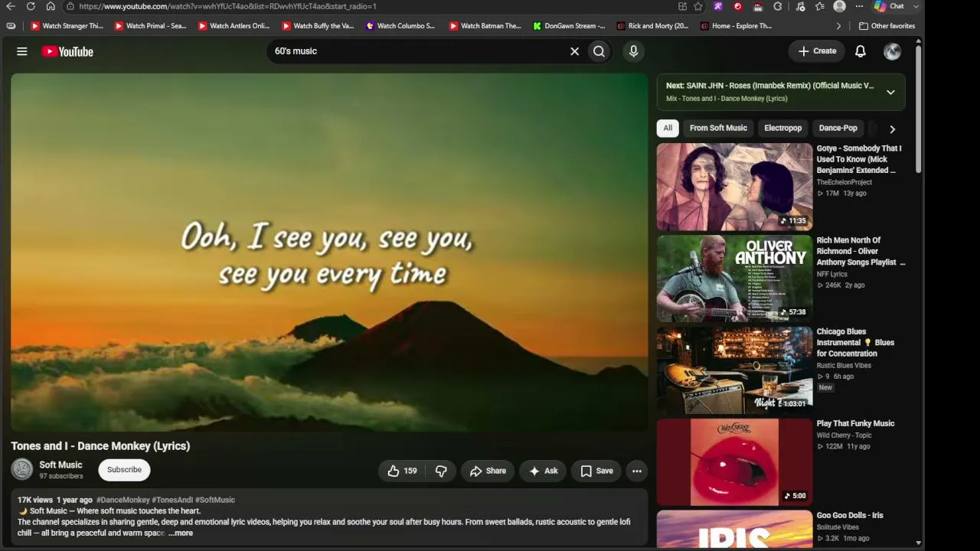Viewport: 980px width, 551px height.
Task: Share the Dance Monkey video
Action: [x=488, y=471]
